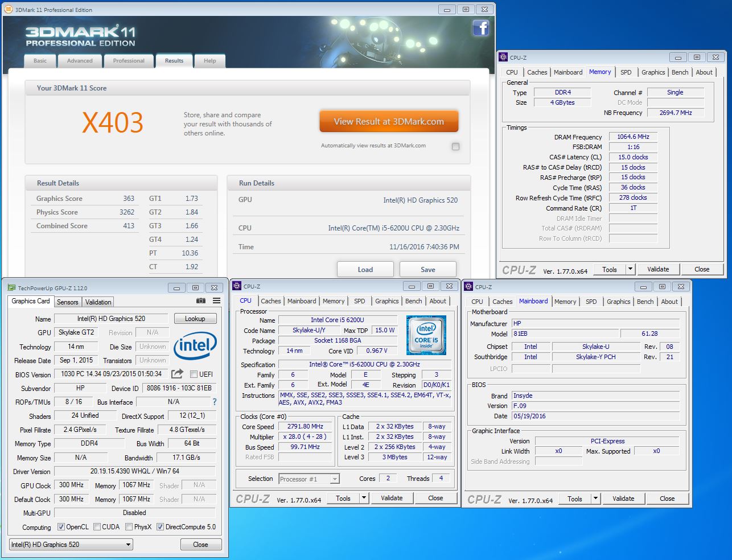Click BIOS Date value 05/19/2016
This screenshot has height=560, width=732.
click(x=597, y=416)
